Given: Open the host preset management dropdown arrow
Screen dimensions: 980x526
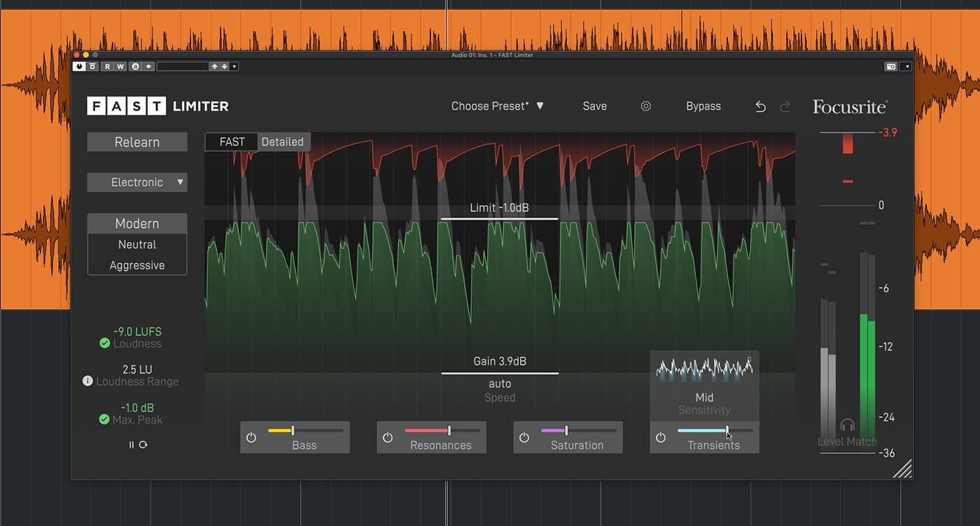Looking at the screenshot, I should [x=234, y=66].
